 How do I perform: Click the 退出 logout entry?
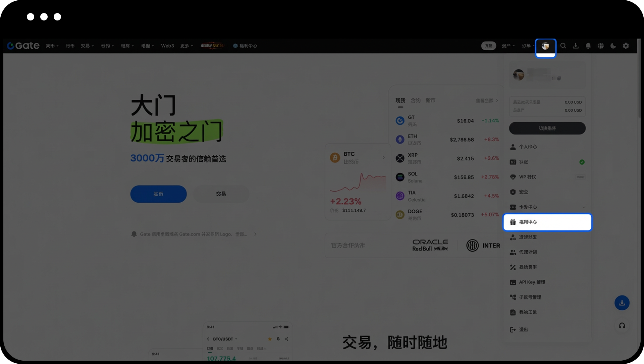(523, 329)
